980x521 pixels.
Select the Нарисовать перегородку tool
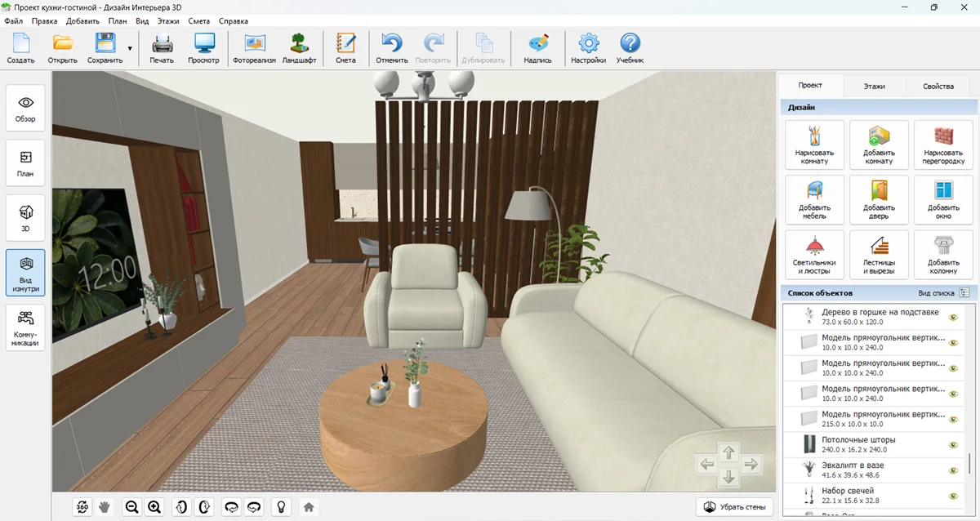pyautogui.click(x=943, y=145)
